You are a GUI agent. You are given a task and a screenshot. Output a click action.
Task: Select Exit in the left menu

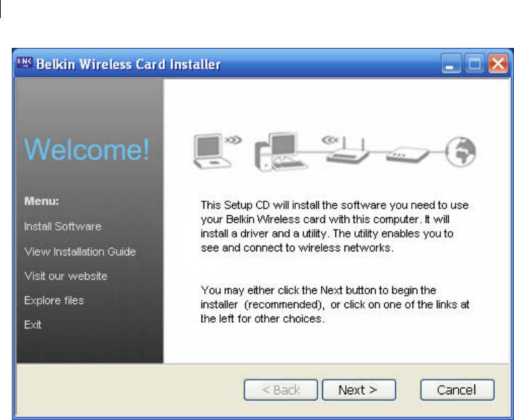(33, 325)
